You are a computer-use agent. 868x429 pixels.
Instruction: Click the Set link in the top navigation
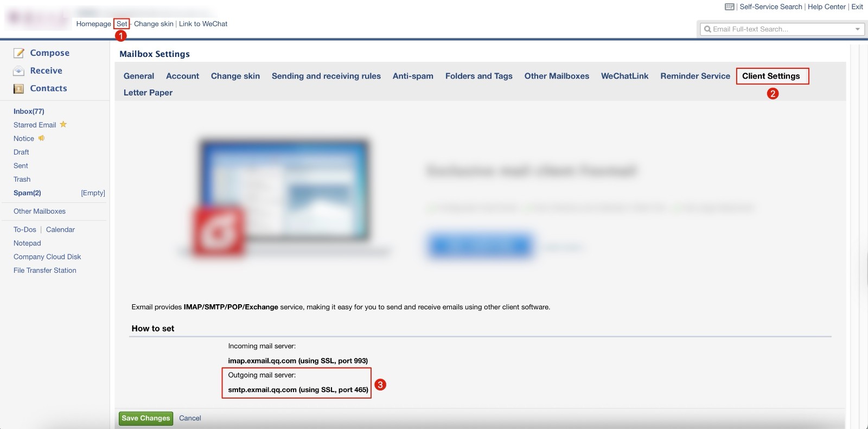point(122,24)
